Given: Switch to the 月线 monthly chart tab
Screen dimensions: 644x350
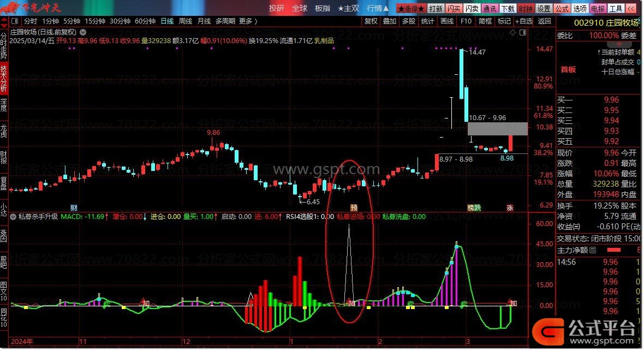Looking at the screenshot, I should (x=204, y=21).
